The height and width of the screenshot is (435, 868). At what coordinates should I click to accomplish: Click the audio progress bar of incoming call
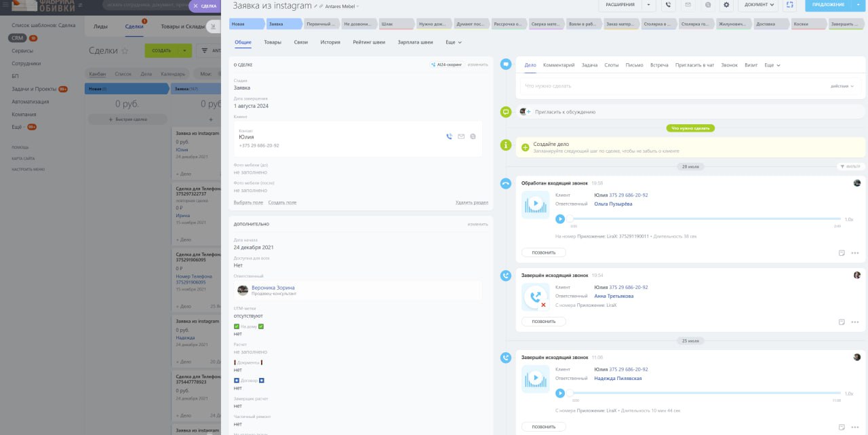click(x=705, y=219)
